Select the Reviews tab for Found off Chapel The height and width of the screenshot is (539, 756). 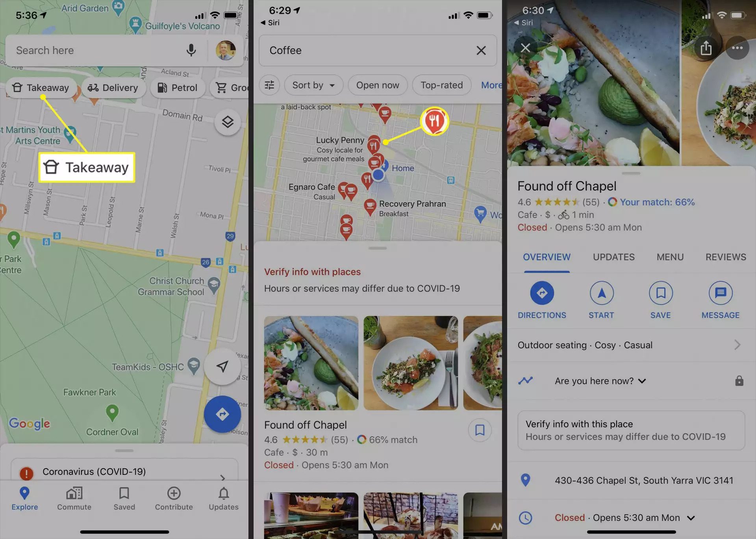point(726,257)
